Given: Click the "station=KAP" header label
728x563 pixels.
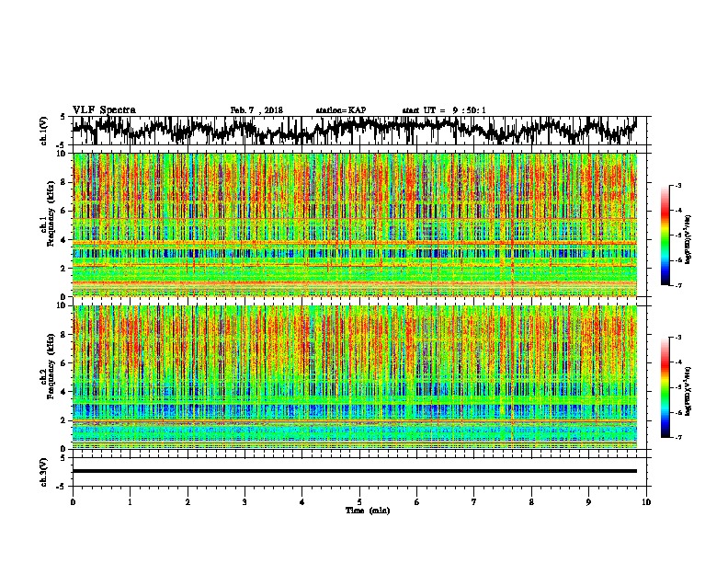Looking at the screenshot, I should (341, 110).
